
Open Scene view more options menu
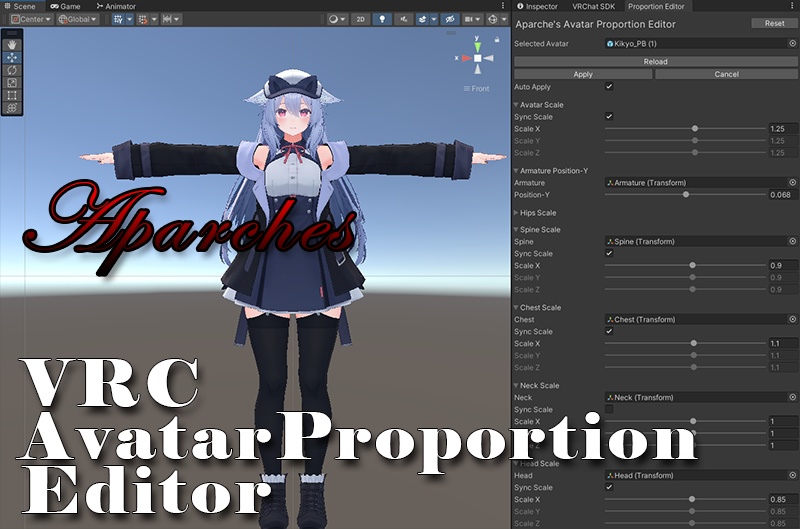pos(503,6)
